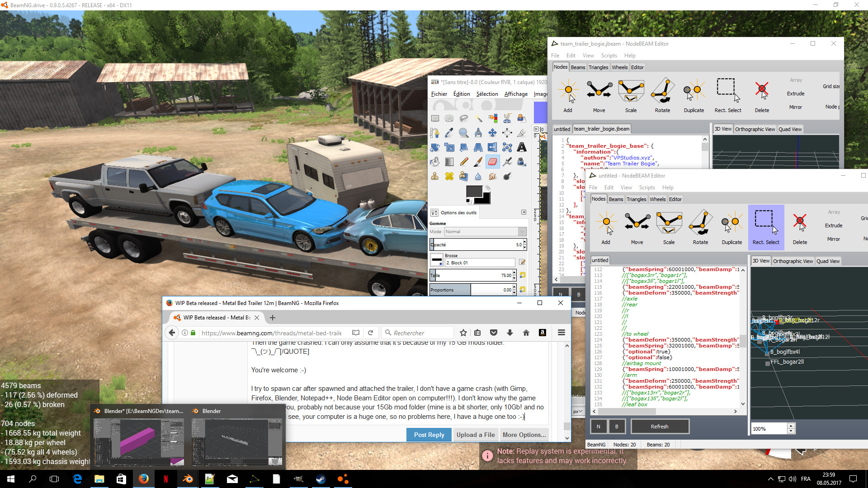Switch to Quad View in team_trailer_bogie window
The image size is (868, 488).
pos(790,129)
